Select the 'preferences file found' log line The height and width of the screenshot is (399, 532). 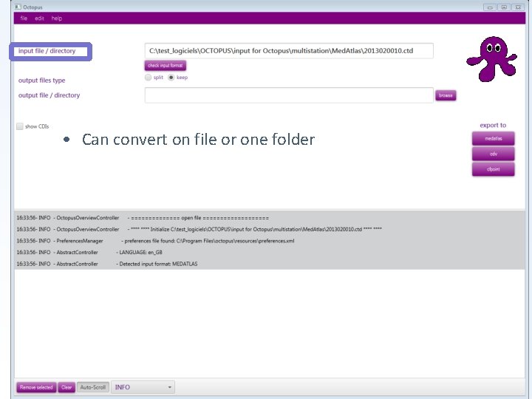[x=270, y=241]
